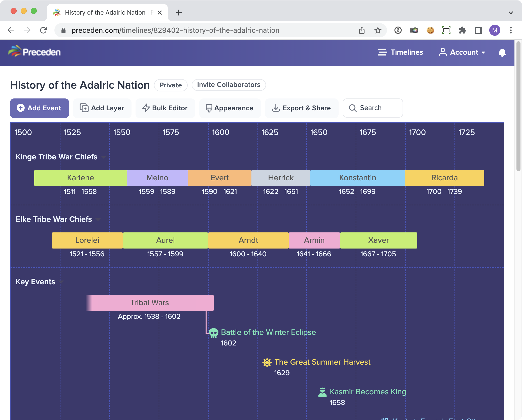Toggle Private setting on timeline
522x420 pixels.
pos(170,85)
